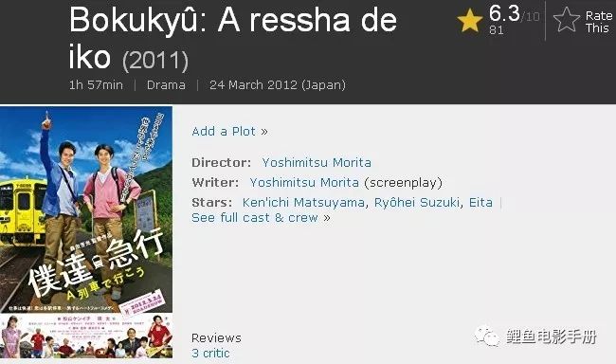The width and height of the screenshot is (616, 364).
Task: Open the 3 critic reviews link
Action: (x=210, y=353)
